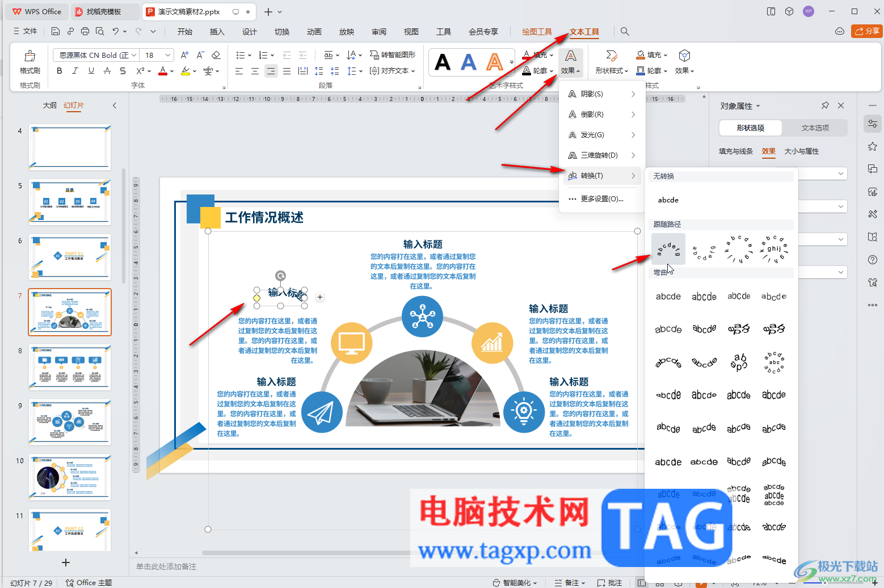Open the Animation (动画) ribbon tab
884x588 pixels.
[314, 32]
